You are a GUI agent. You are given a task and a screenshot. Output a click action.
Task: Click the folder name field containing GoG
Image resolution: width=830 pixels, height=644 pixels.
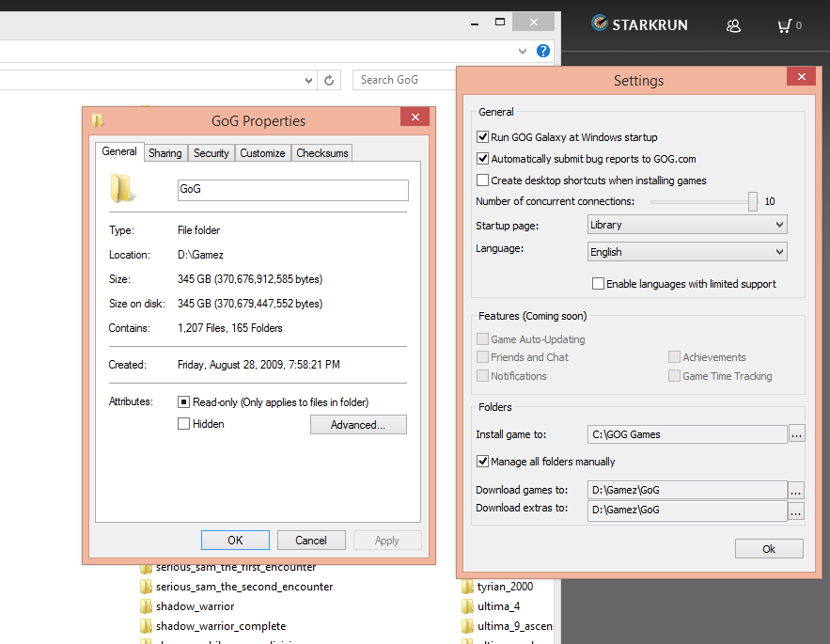point(292,190)
